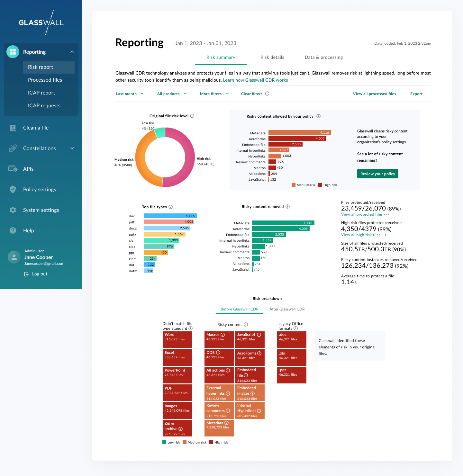463x476 pixels.
Task: Click the info icon on Zip & archive tile
Action: [181, 429]
